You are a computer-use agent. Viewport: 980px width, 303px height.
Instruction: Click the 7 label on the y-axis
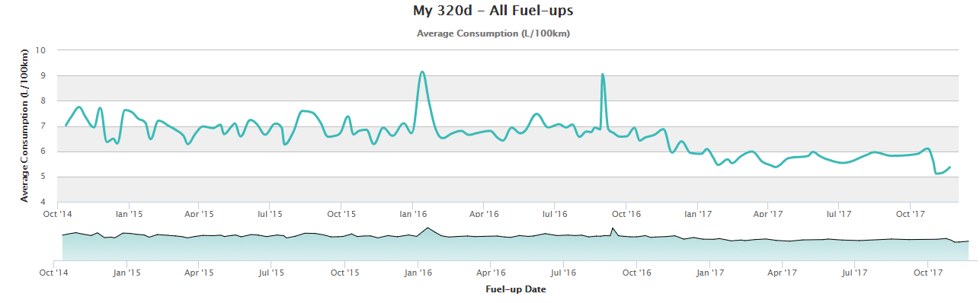(x=43, y=126)
